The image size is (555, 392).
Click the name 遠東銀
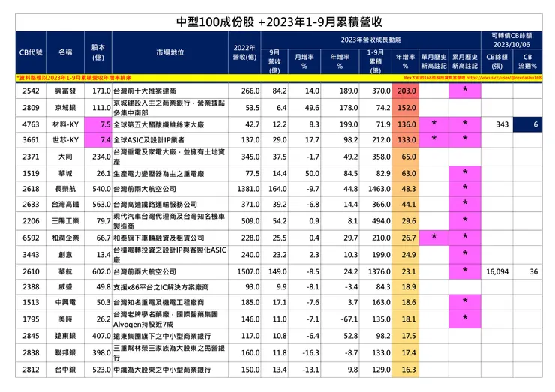click(x=65, y=336)
